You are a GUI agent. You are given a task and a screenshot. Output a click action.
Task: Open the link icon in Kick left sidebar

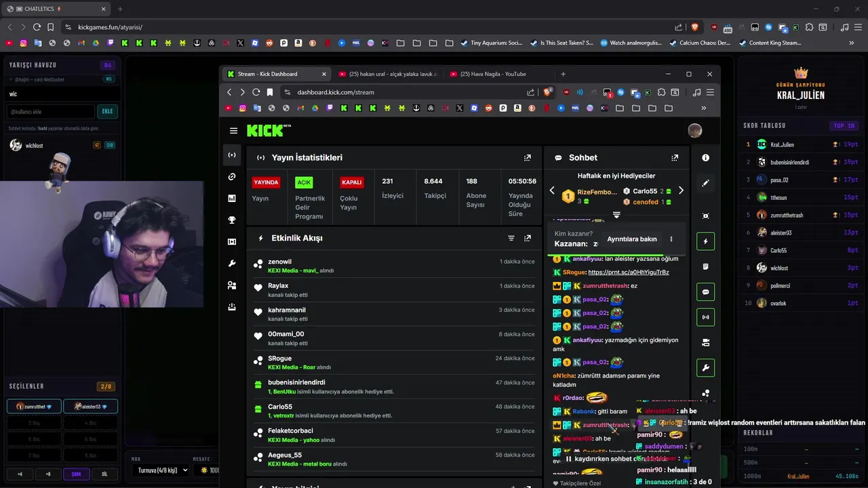(x=232, y=177)
